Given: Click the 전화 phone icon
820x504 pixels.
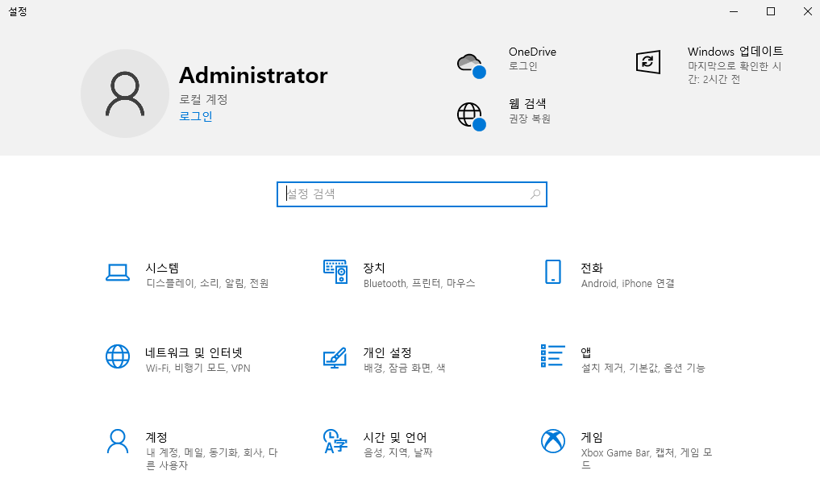Looking at the screenshot, I should 553,272.
